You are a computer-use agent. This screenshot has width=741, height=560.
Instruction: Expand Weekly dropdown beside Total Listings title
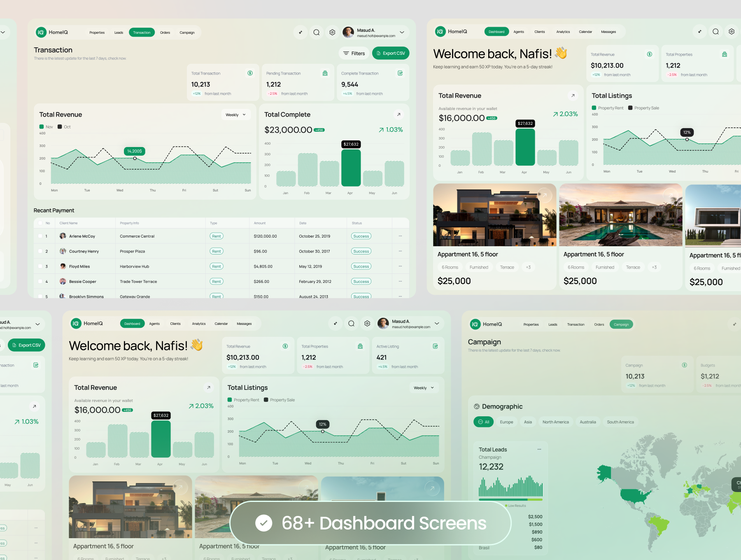pyautogui.click(x=424, y=388)
